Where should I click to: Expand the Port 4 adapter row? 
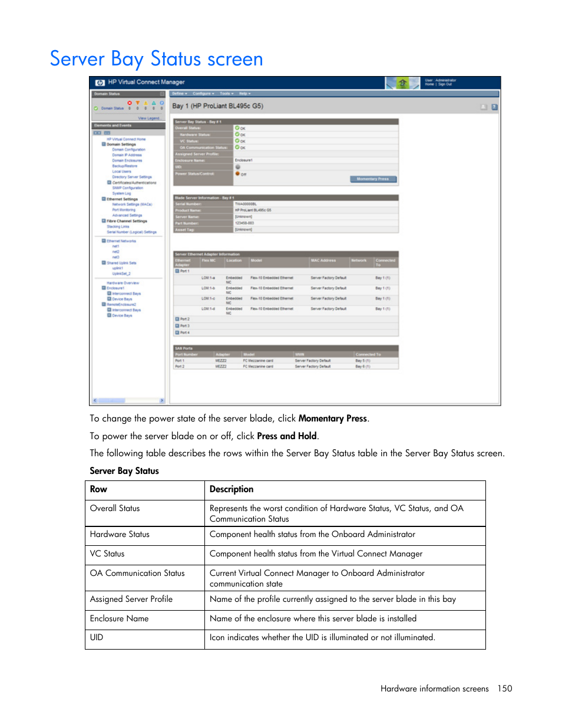tap(177, 332)
